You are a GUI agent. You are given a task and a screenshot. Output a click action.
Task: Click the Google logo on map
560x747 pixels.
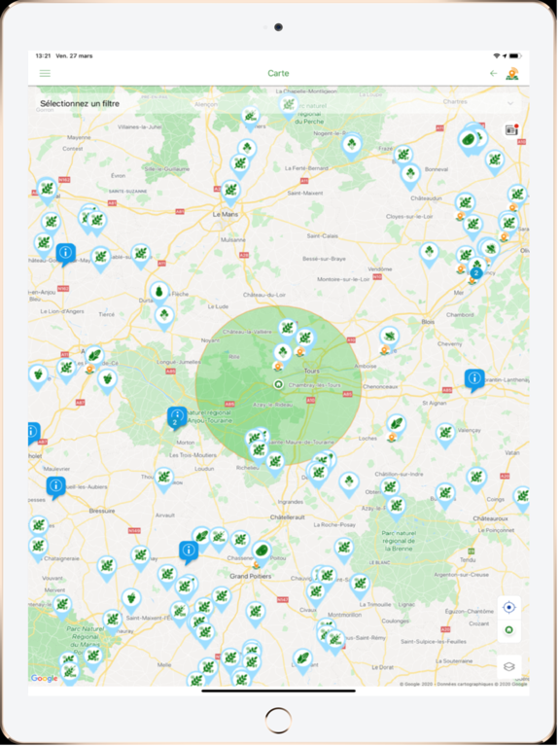click(x=45, y=678)
